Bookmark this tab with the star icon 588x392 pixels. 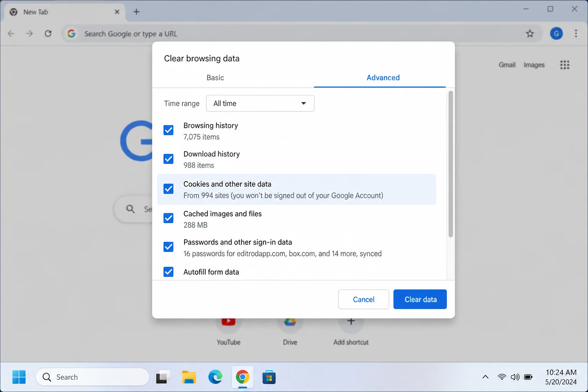(530, 34)
